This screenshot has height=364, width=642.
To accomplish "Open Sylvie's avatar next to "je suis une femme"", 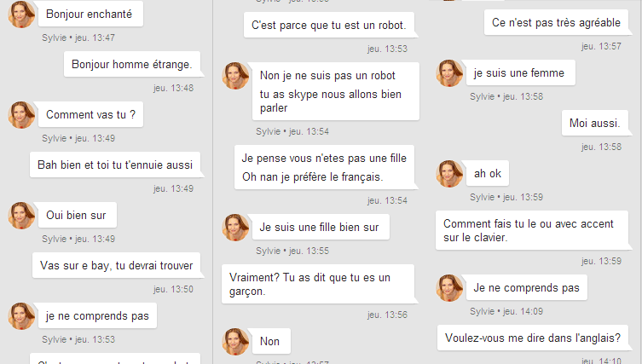I will 451,73.
